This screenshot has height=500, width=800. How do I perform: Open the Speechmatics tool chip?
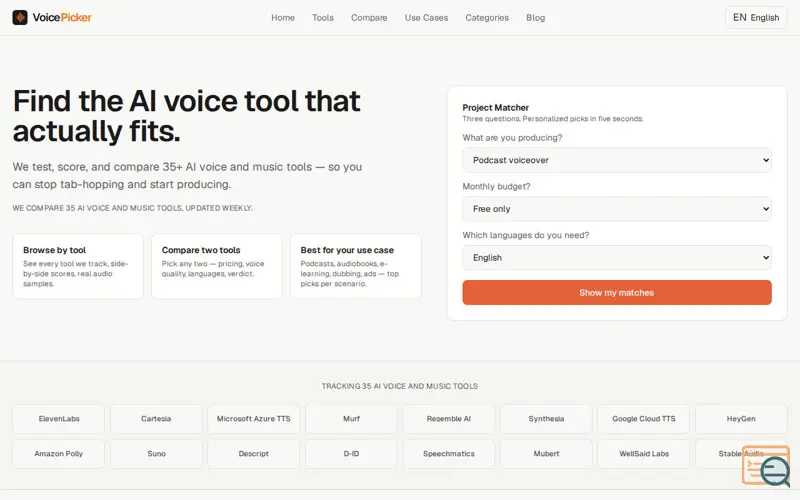[x=448, y=454]
